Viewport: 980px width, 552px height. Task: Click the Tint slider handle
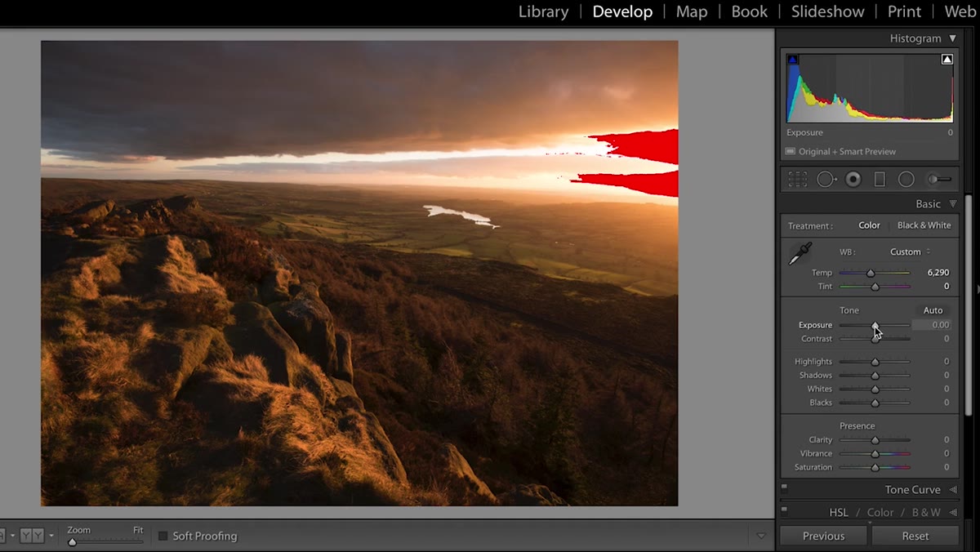point(875,287)
